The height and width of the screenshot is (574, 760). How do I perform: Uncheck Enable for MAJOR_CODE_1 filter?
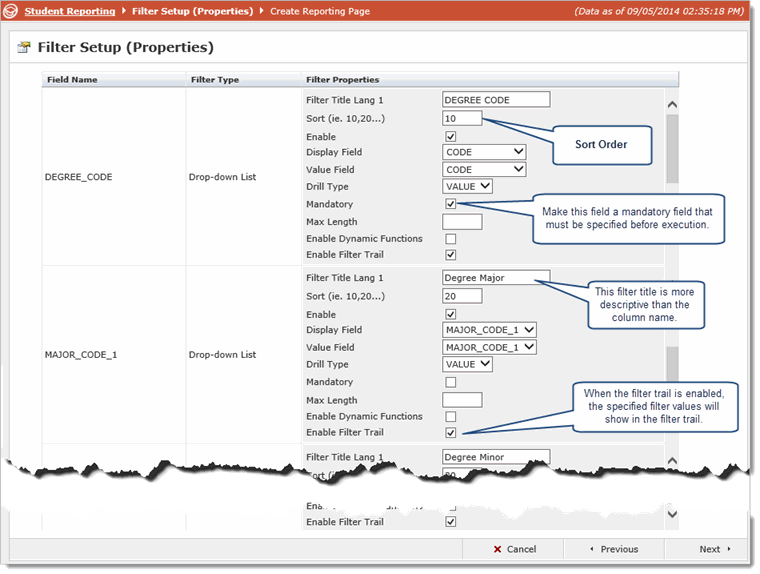tap(451, 315)
